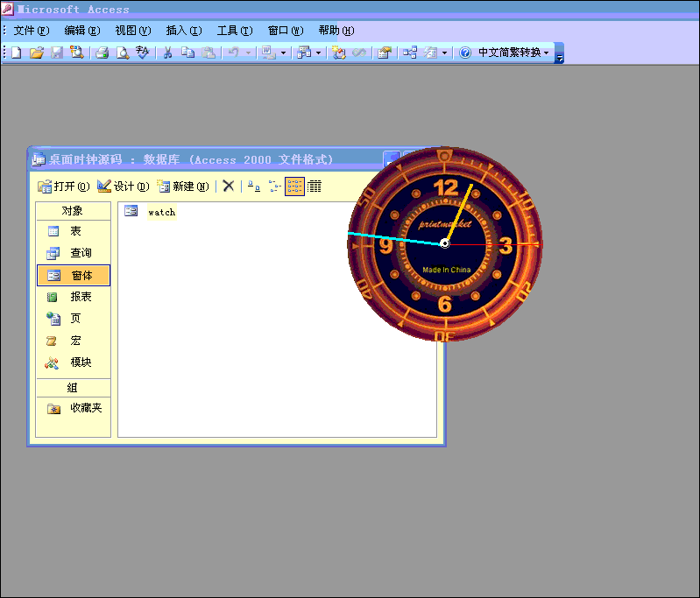Select the watch form item
Image resolution: width=700 pixels, height=598 pixels.
pos(151,212)
